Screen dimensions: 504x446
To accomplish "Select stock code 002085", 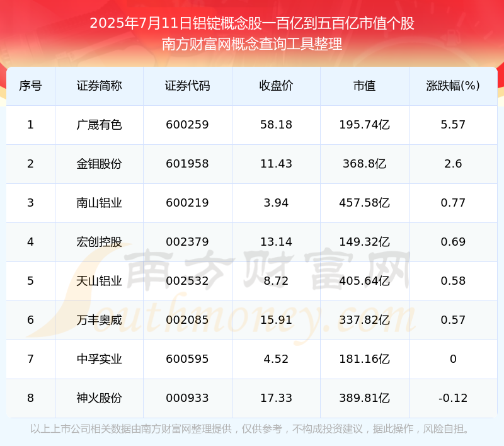I will [187, 320].
